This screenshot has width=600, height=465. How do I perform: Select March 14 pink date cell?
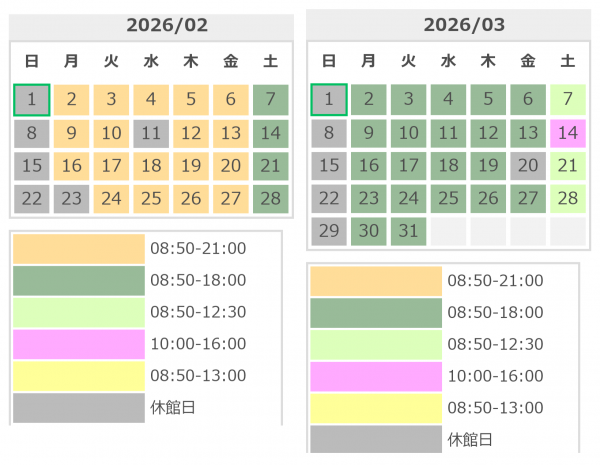[x=567, y=132]
